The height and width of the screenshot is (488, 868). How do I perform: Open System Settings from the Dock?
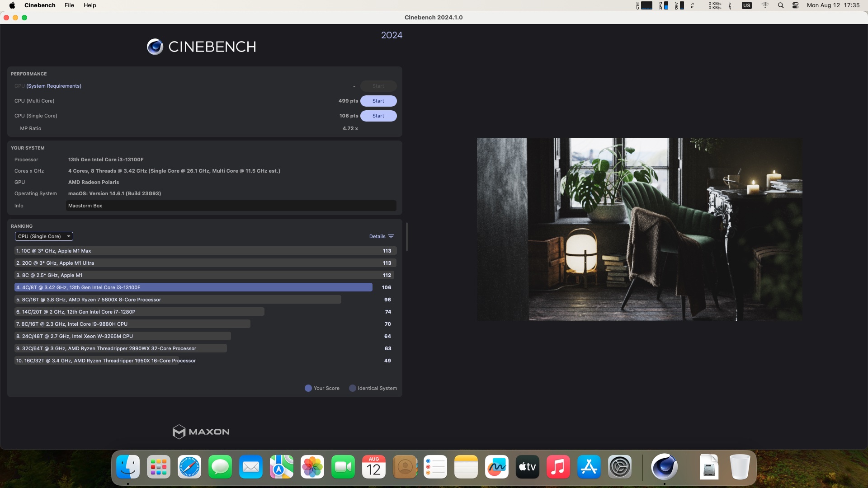(619, 467)
